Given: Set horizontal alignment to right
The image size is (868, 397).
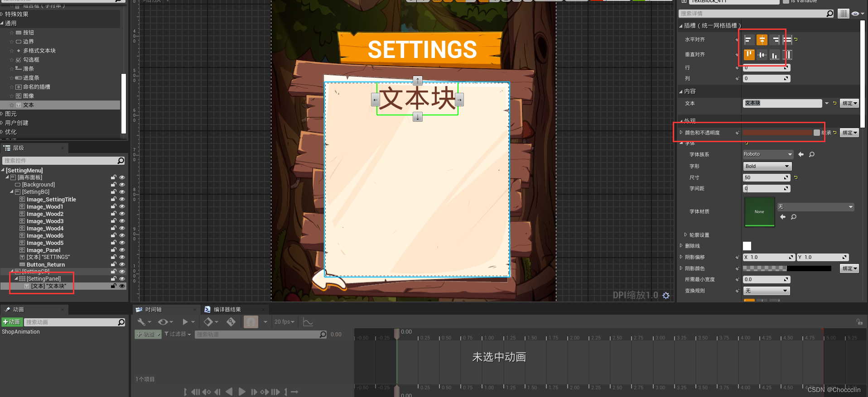Looking at the screenshot, I should pos(775,40).
